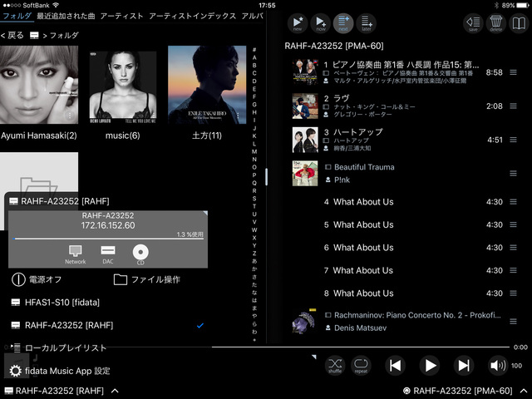Tap handle on track 5 What About Us
The height and width of the screenshot is (399, 532).
click(x=514, y=224)
